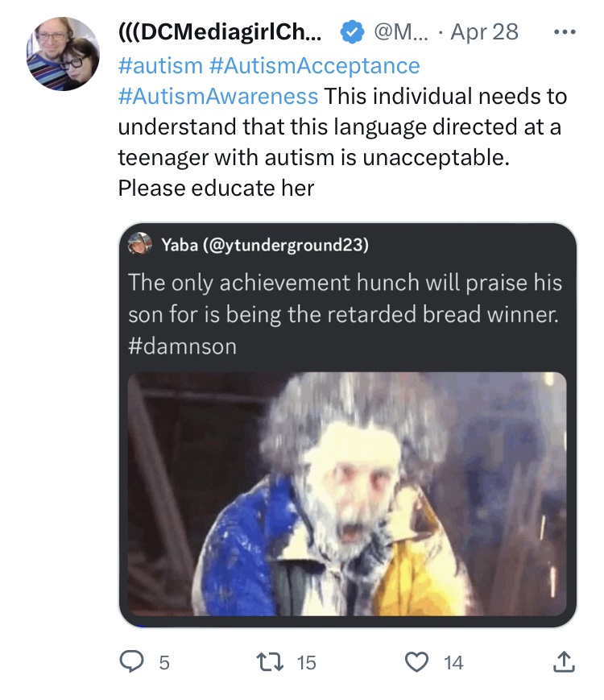
Task: Open the three-dot more options menu
Action: pyautogui.click(x=565, y=32)
